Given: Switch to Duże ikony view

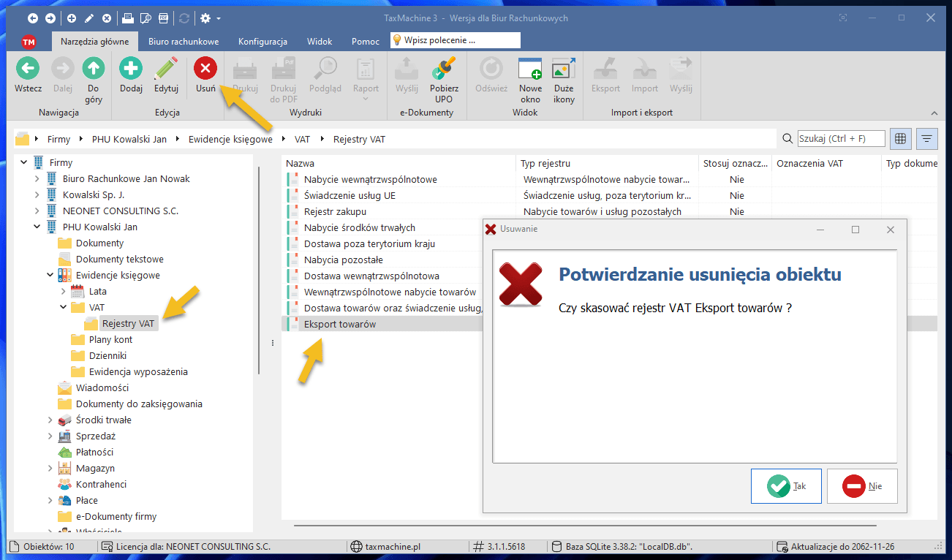Looking at the screenshot, I should 564,69.
